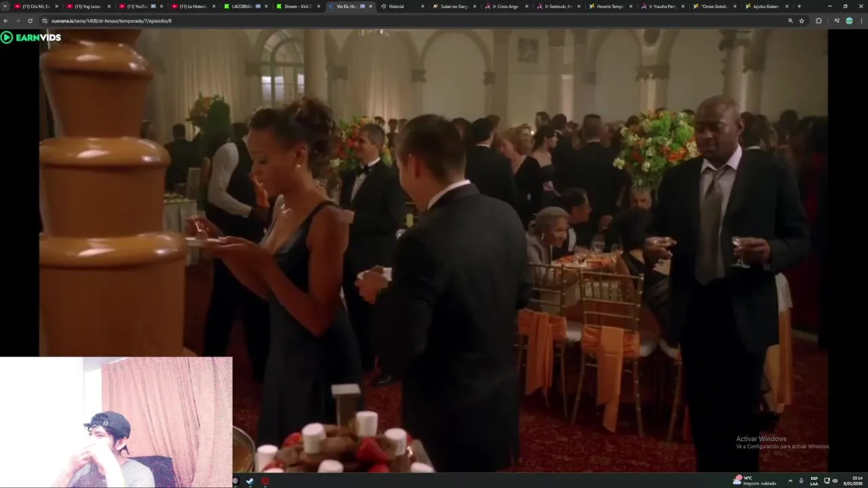Close the LACOBRAA tab
Viewport: 868px width, 488px height.
[266, 6]
